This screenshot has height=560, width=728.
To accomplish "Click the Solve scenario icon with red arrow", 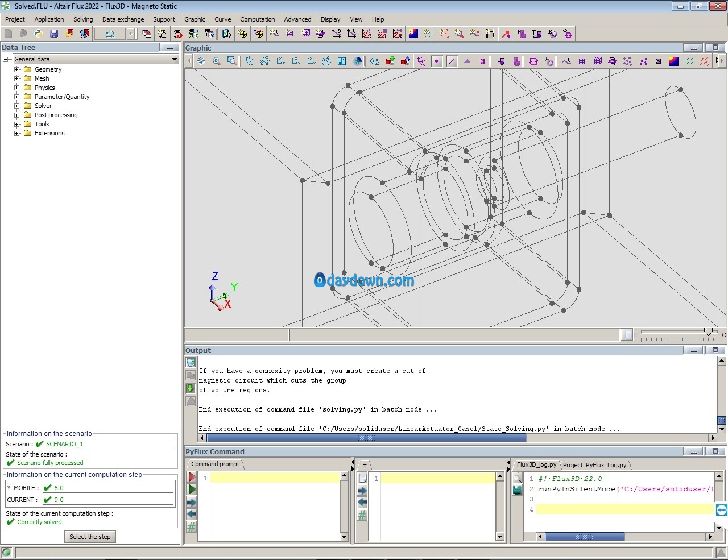I will click(x=178, y=34).
